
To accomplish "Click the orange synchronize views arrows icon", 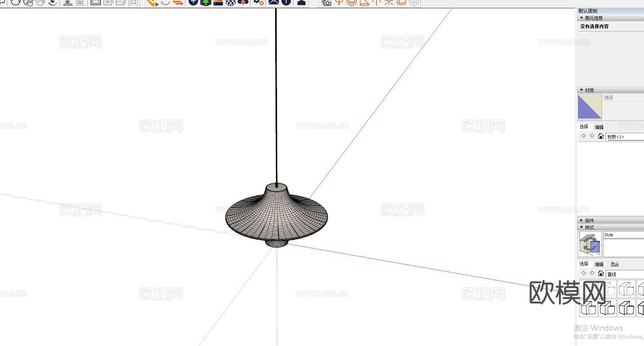I will click(x=178, y=3).
